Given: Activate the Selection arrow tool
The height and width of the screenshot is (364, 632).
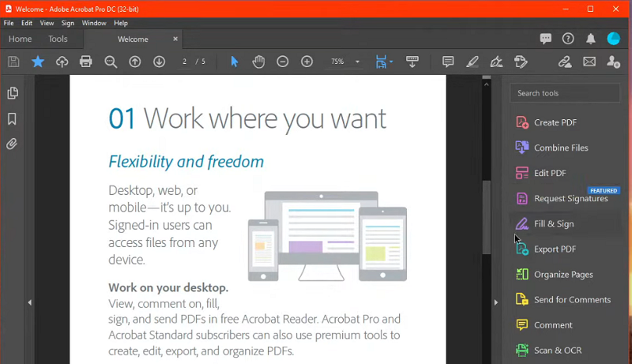Looking at the screenshot, I should (x=234, y=62).
